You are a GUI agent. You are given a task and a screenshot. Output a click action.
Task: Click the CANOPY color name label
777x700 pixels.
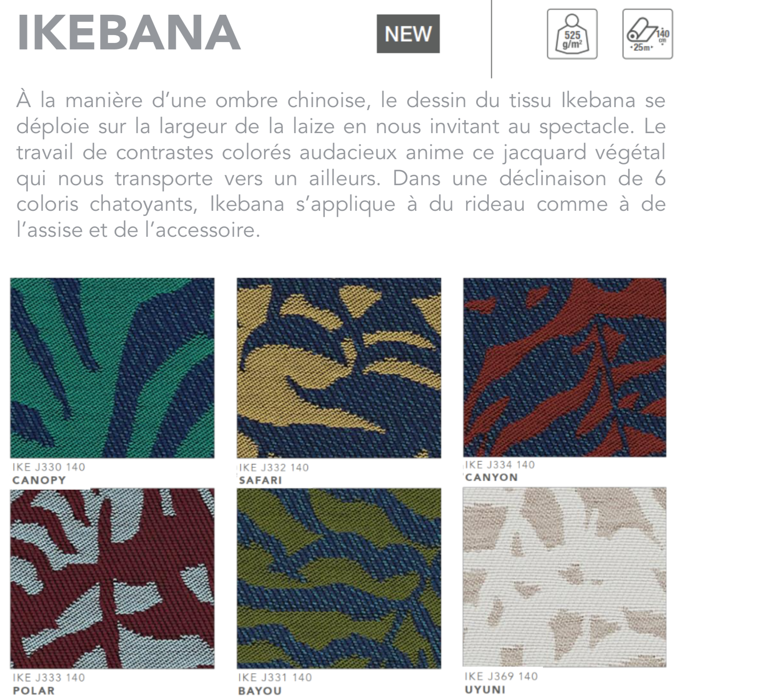39,480
